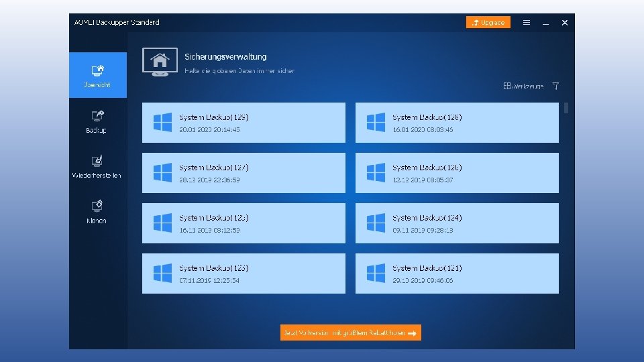Click the orange full version discount banner
This screenshot has height=362, width=644.
click(351, 333)
